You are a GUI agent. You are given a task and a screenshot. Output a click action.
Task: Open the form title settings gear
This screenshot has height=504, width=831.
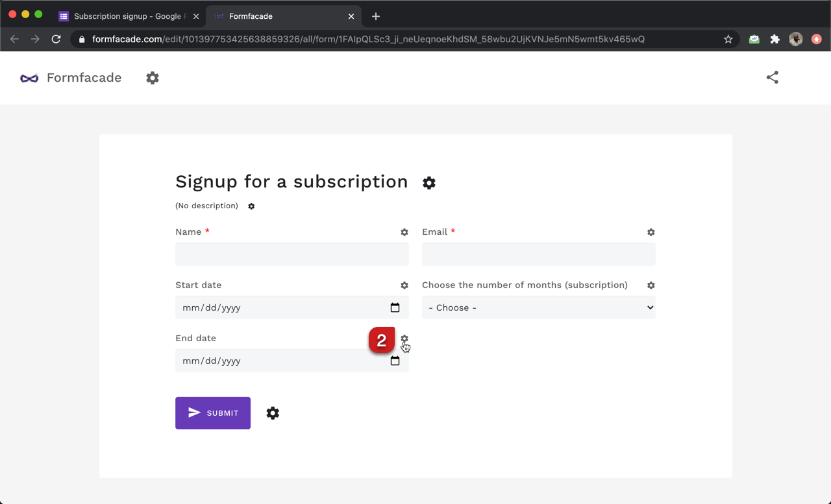click(x=429, y=183)
